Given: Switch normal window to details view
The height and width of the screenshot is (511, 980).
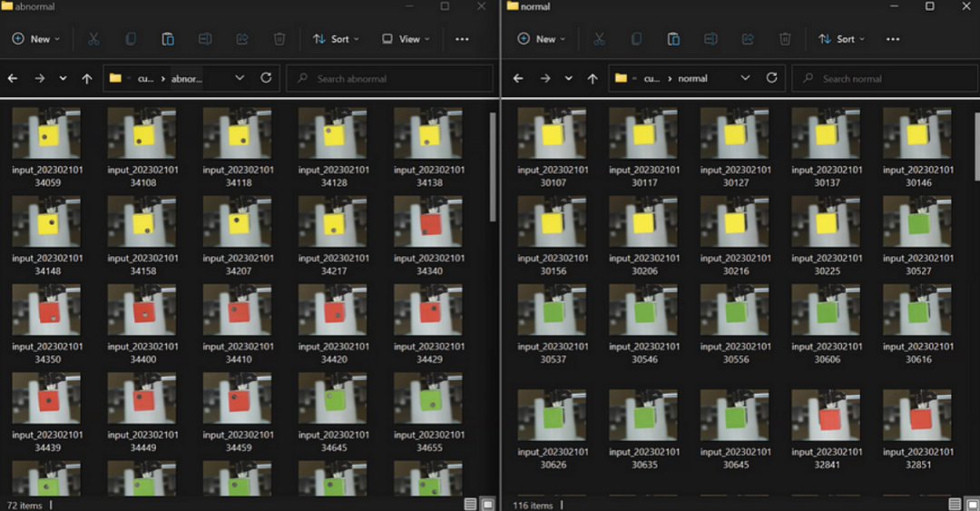Looking at the screenshot, I should point(955,504).
